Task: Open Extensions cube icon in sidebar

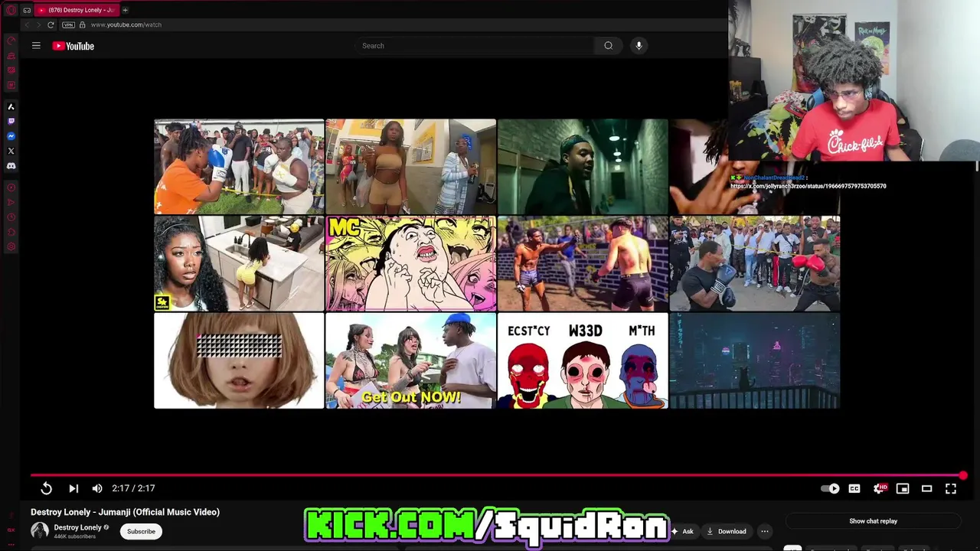Action: point(11,232)
